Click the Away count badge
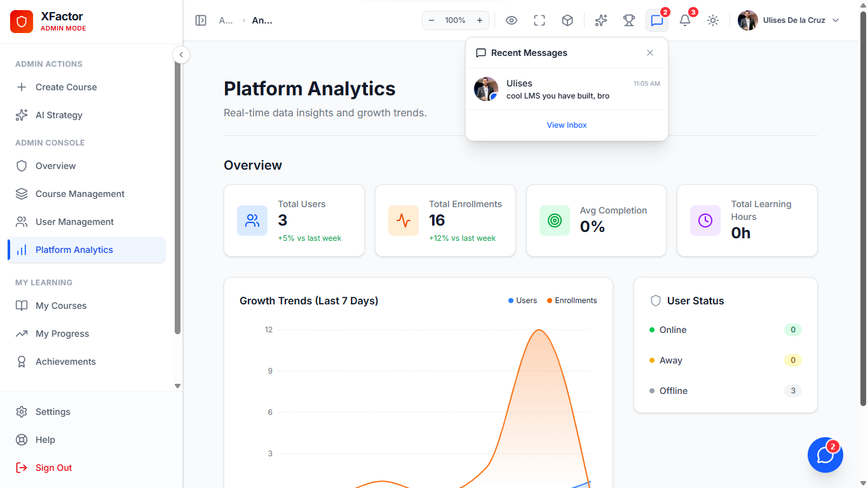The image size is (868, 488). pos(793,360)
